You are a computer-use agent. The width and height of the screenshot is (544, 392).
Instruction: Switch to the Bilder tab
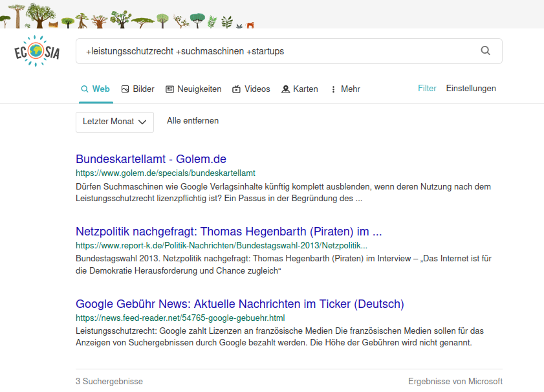point(138,89)
